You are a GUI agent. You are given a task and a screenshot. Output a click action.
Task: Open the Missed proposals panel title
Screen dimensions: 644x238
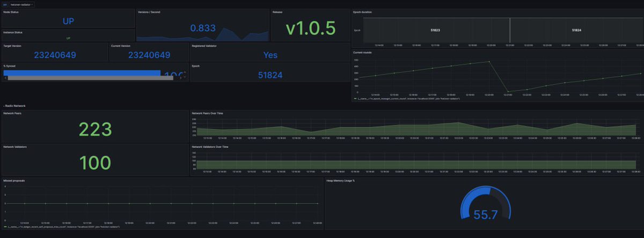coord(14,181)
